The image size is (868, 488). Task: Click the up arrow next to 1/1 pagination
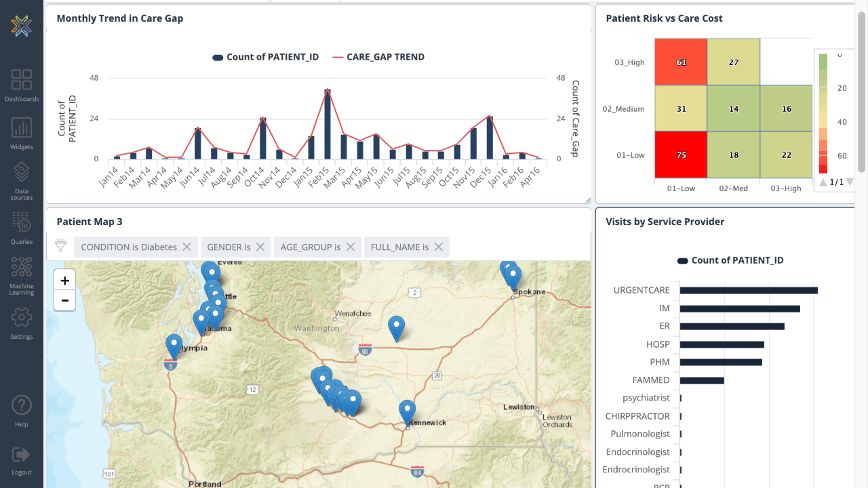tap(823, 182)
